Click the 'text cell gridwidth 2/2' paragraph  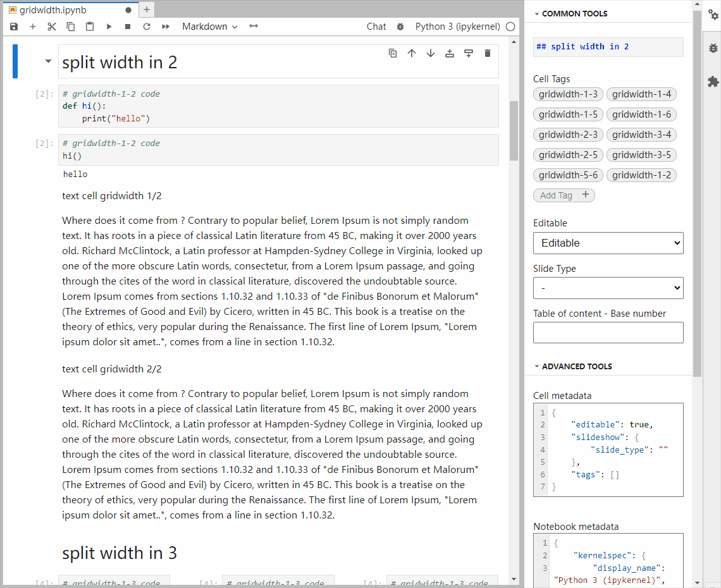point(112,369)
